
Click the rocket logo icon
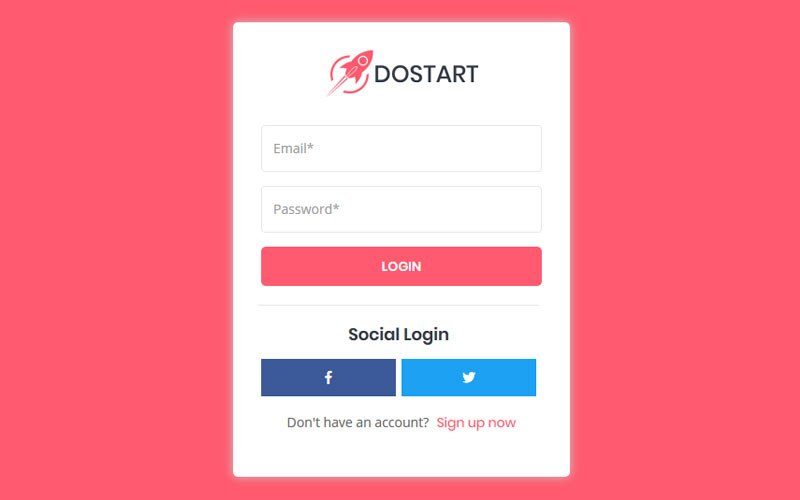350,72
